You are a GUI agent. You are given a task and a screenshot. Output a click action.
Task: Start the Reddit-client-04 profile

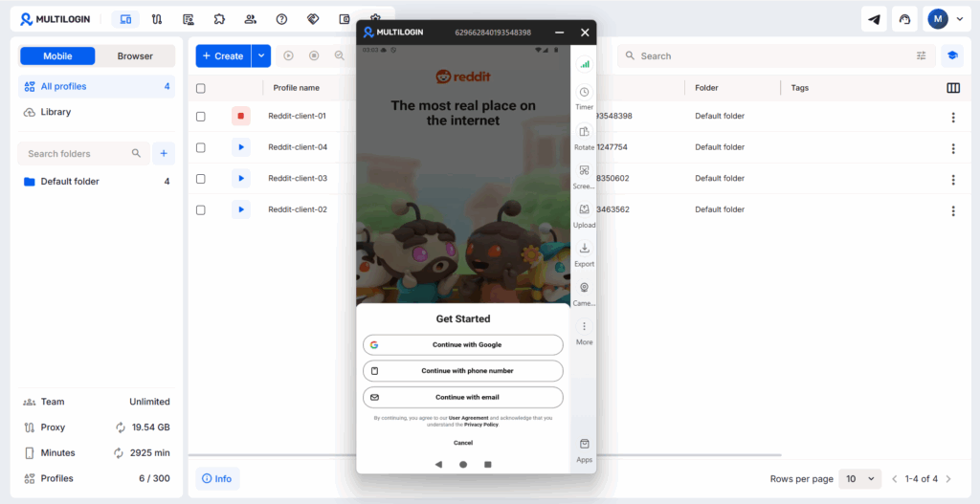pyautogui.click(x=240, y=147)
